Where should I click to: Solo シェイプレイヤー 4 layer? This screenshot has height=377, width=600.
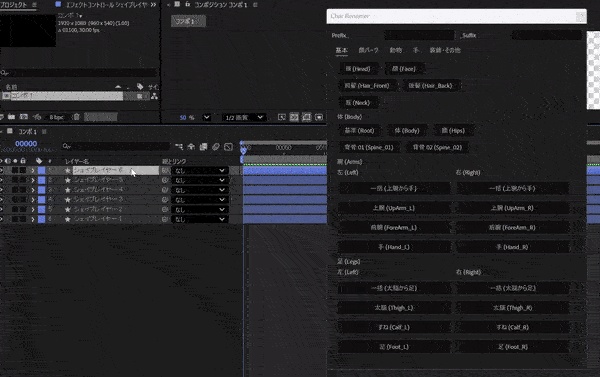tap(15, 190)
